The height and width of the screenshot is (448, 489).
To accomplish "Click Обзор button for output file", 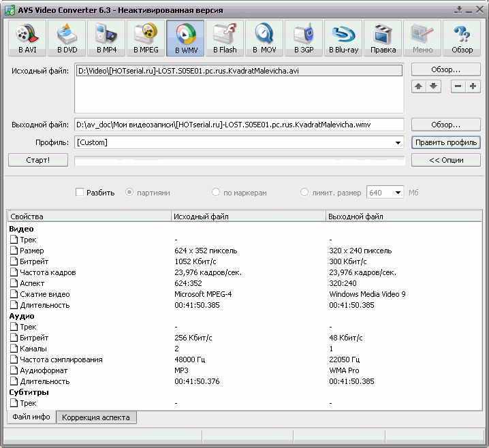I will pos(445,125).
